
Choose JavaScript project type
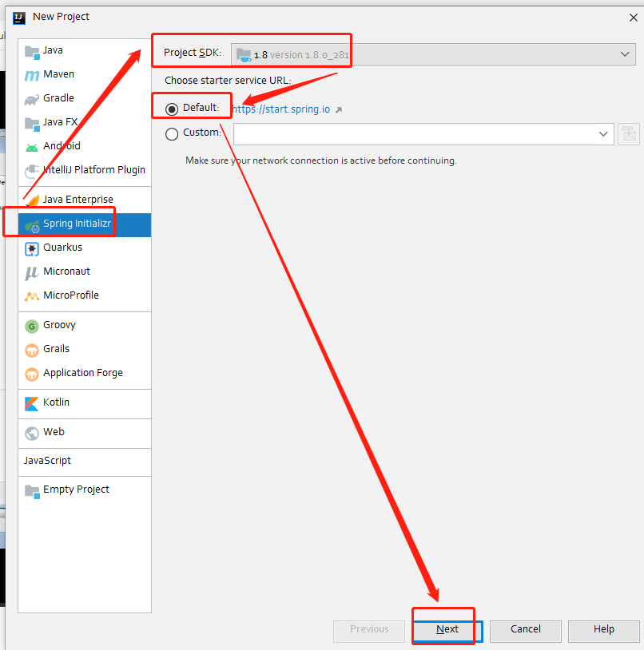coord(85,461)
